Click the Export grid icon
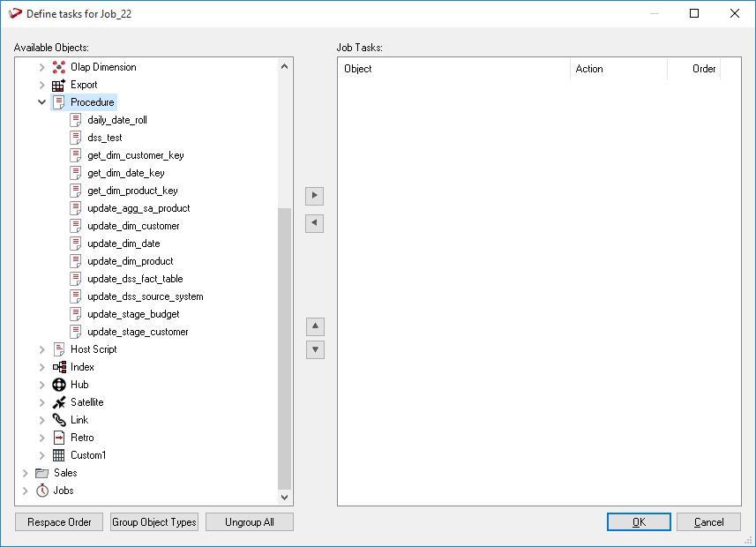756x547 pixels. coord(59,85)
